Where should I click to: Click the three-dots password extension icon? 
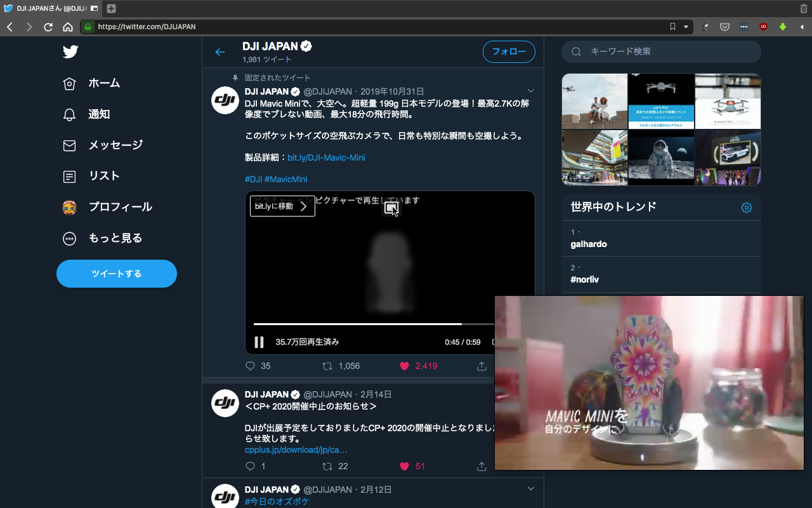coord(744,27)
